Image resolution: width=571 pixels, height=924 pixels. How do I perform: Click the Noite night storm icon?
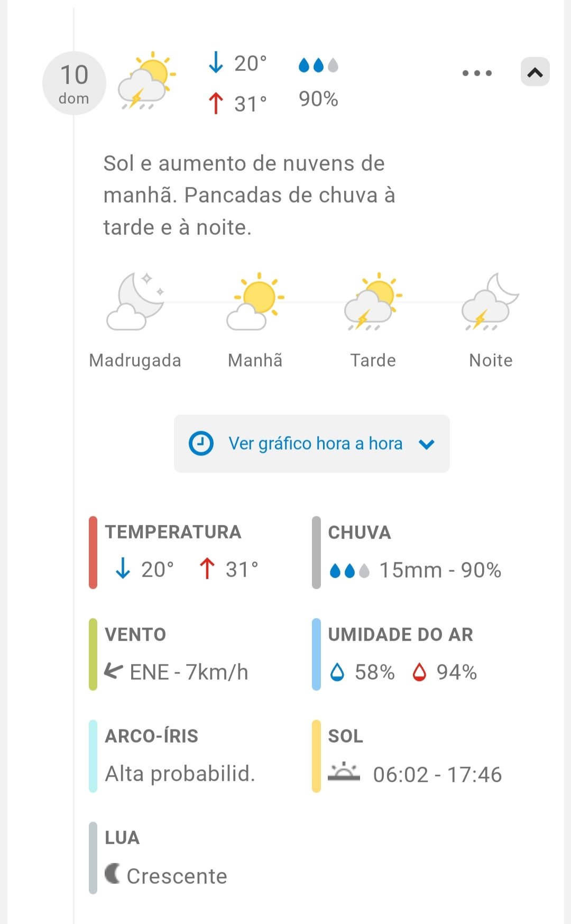(490, 302)
